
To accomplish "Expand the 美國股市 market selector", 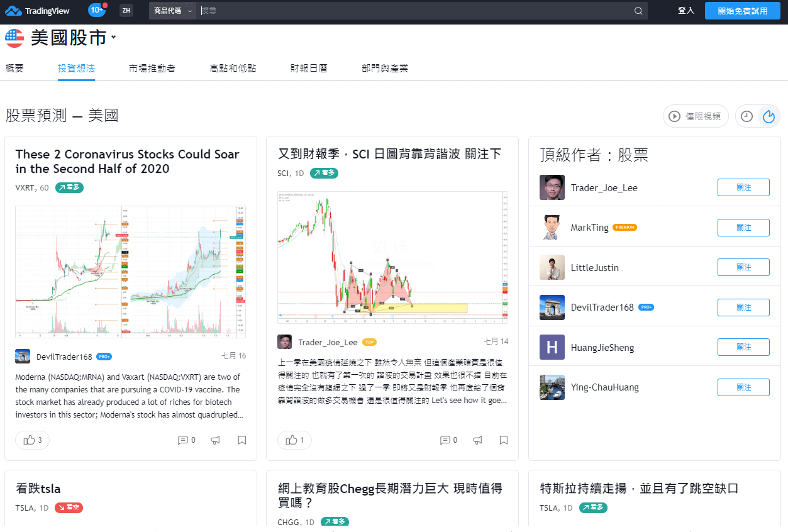I will (60, 37).
